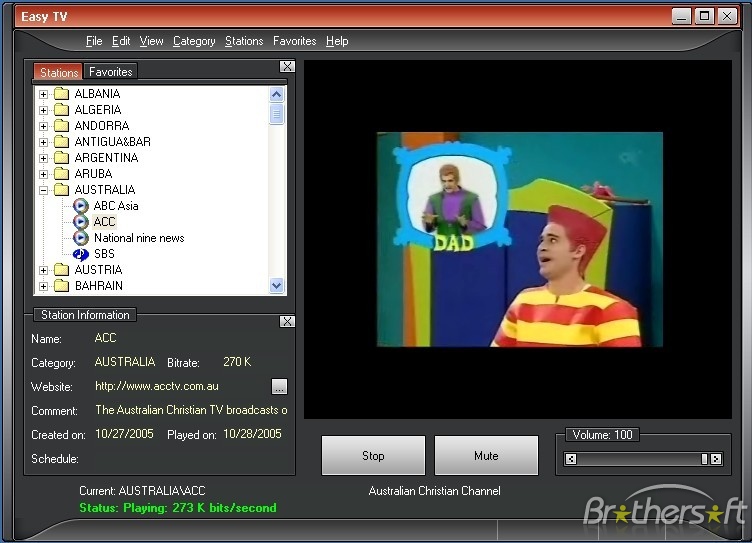Screen dimensions: 752x543
Task: Select the AUSTRIA category label
Action: click(98, 270)
